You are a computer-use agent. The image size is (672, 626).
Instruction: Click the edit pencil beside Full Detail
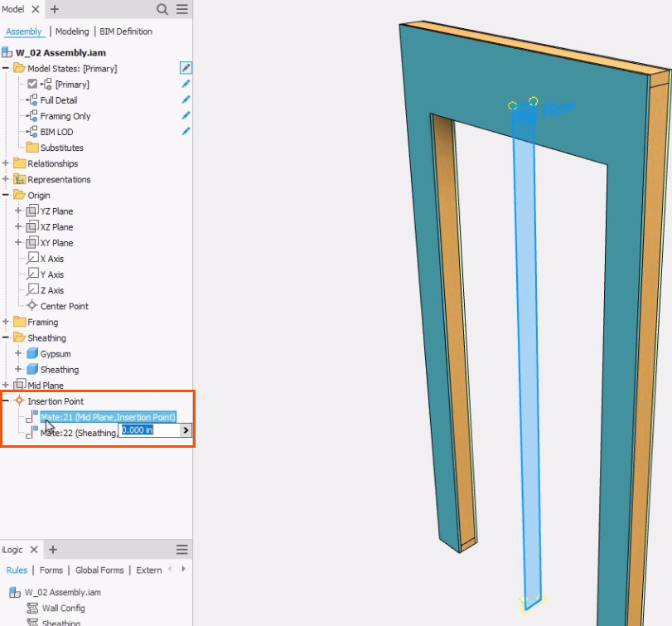click(x=186, y=100)
